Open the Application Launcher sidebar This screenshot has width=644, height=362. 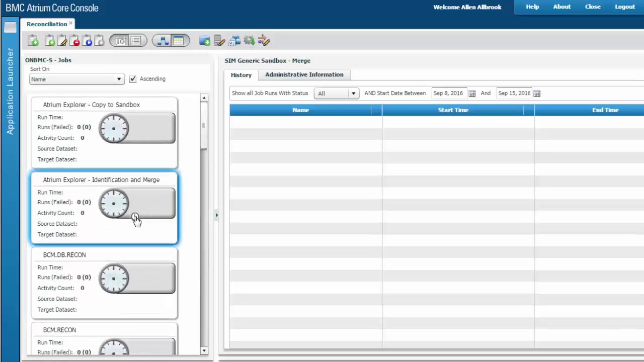(x=10, y=92)
